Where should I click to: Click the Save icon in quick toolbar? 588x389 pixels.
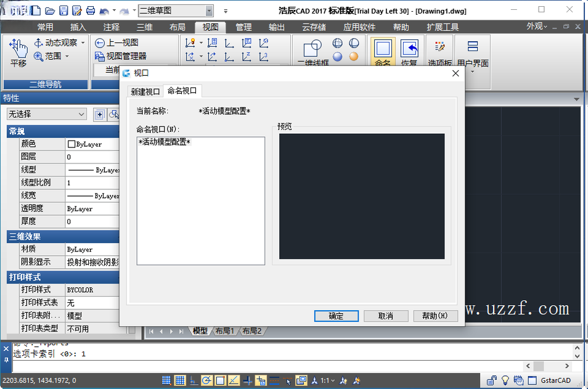(63, 10)
